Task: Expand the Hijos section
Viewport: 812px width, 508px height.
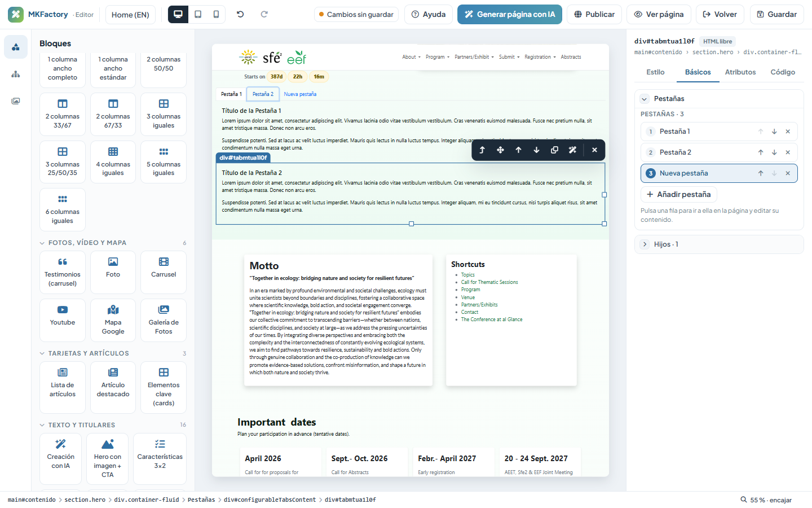Action: pos(645,244)
